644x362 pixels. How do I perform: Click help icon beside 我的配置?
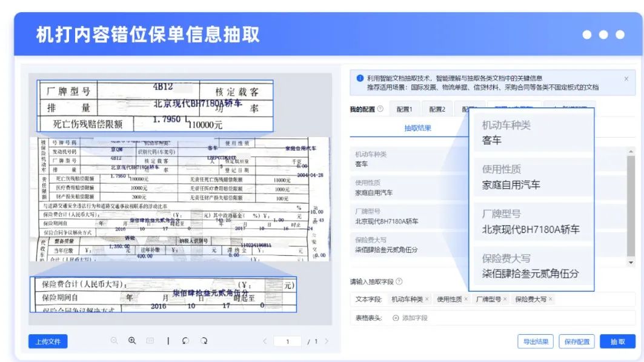click(x=380, y=109)
